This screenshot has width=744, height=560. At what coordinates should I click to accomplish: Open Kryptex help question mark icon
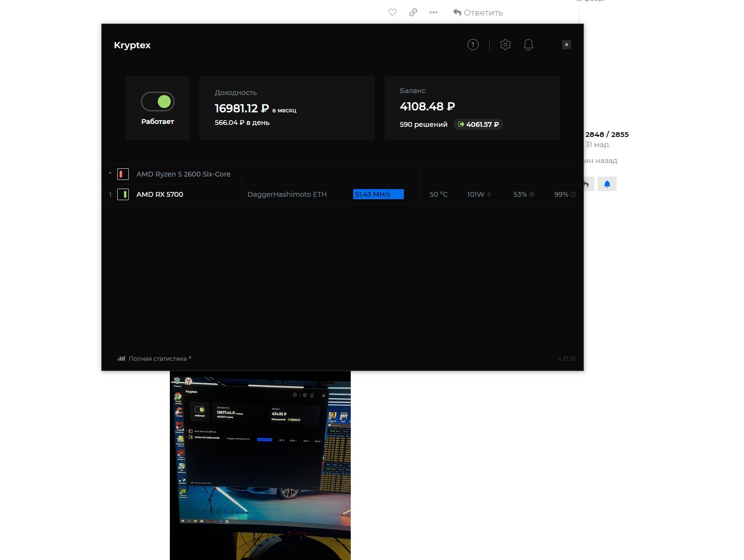click(x=473, y=45)
